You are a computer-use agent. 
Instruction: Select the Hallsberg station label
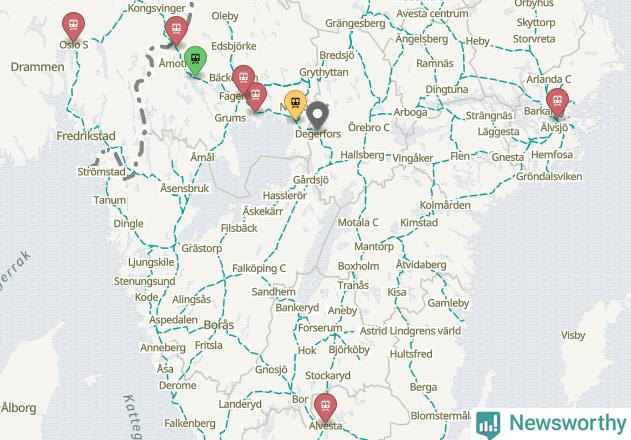click(362, 155)
